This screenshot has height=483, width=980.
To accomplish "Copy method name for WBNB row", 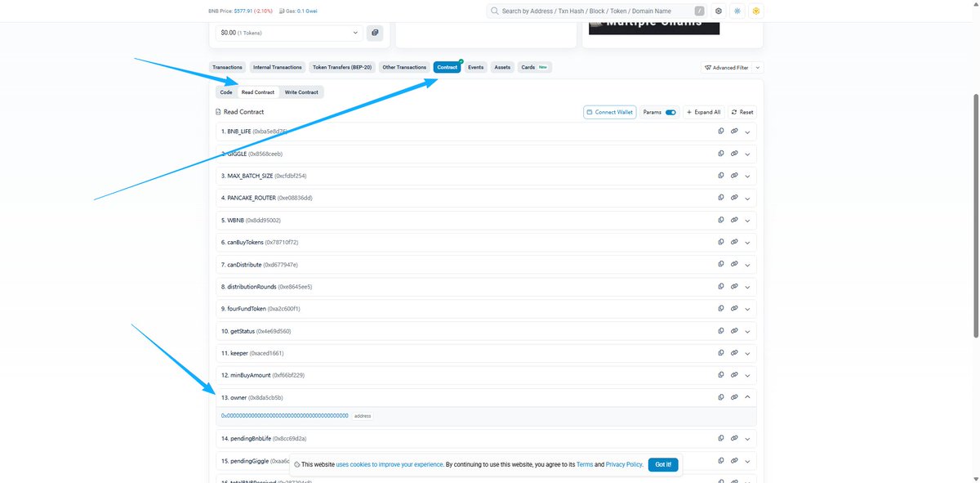I will [x=720, y=220].
